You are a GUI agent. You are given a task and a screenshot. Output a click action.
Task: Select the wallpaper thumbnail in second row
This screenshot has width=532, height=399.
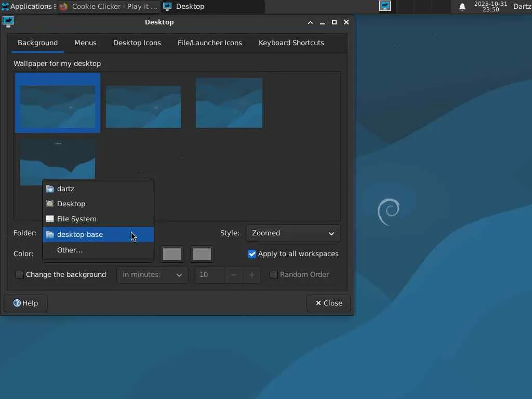58,162
